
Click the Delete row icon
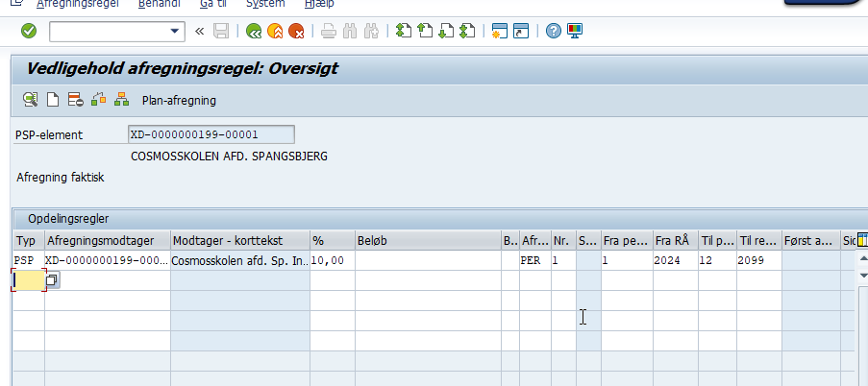point(76,99)
